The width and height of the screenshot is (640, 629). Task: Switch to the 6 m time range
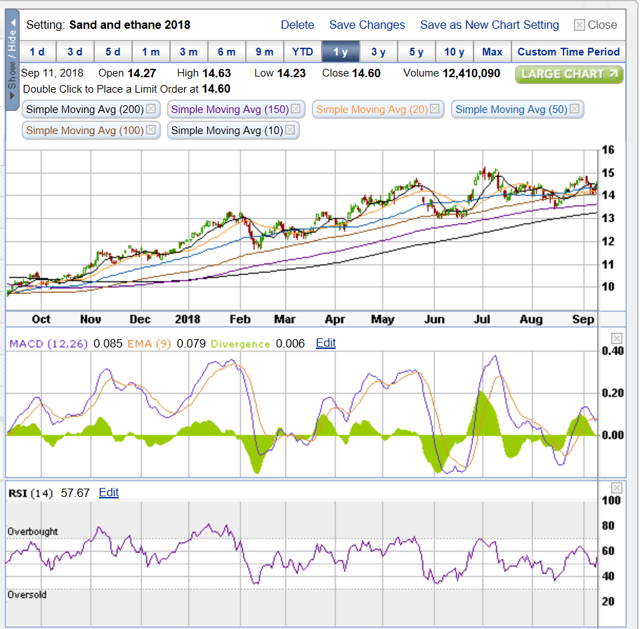tap(227, 52)
